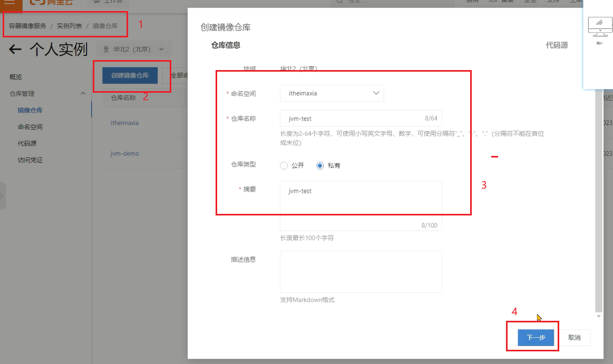The height and width of the screenshot is (364, 613).
Task: Click the 取消 button
Action: pos(575,338)
